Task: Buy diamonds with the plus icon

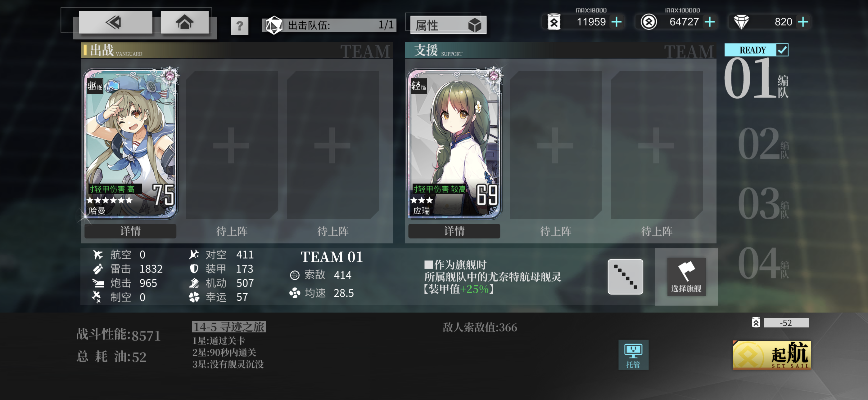Action: (x=803, y=22)
